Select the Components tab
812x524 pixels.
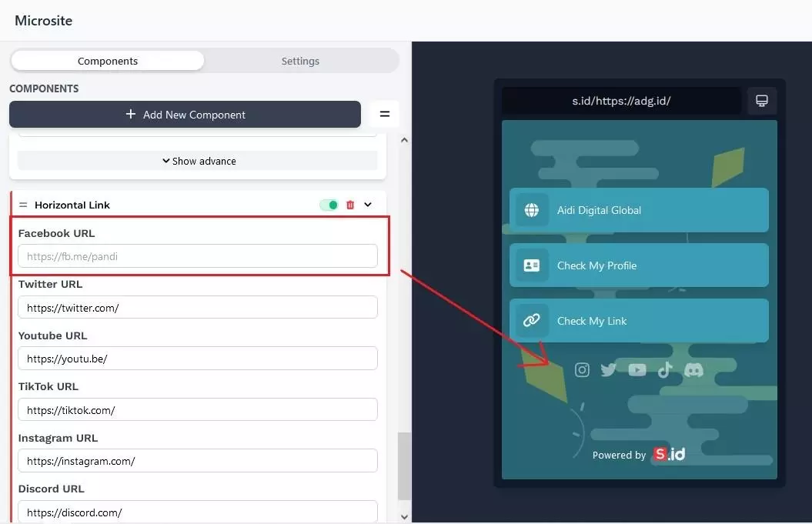coord(108,61)
